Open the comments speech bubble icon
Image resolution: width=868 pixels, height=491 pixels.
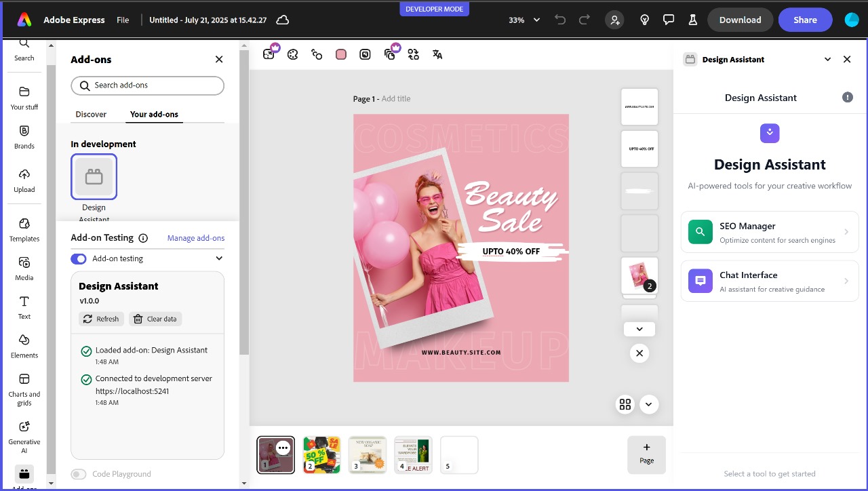[x=669, y=20]
